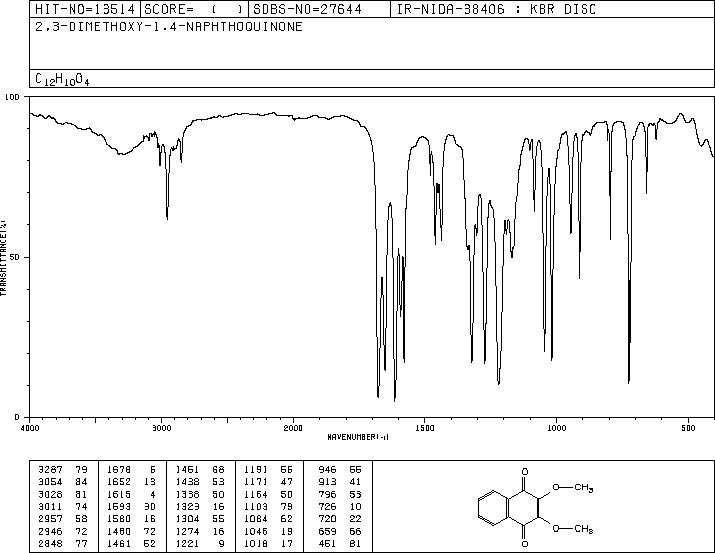The height and width of the screenshot is (553, 715).
Task: Click the 1274 peak table entry
Action: pyautogui.click(x=187, y=532)
